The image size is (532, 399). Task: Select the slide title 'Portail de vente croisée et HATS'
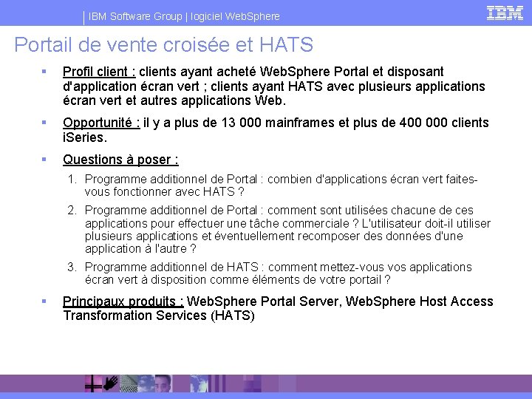(x=163, y=44)
